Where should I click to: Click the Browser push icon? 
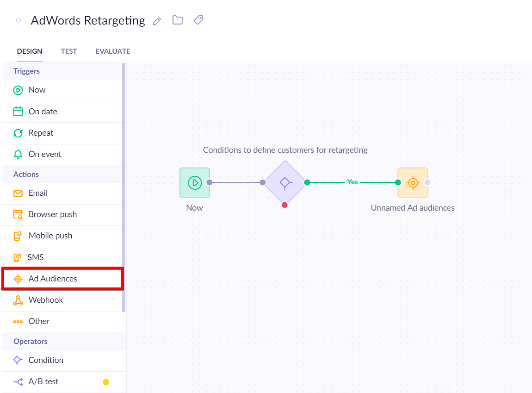tap(18, 214)
